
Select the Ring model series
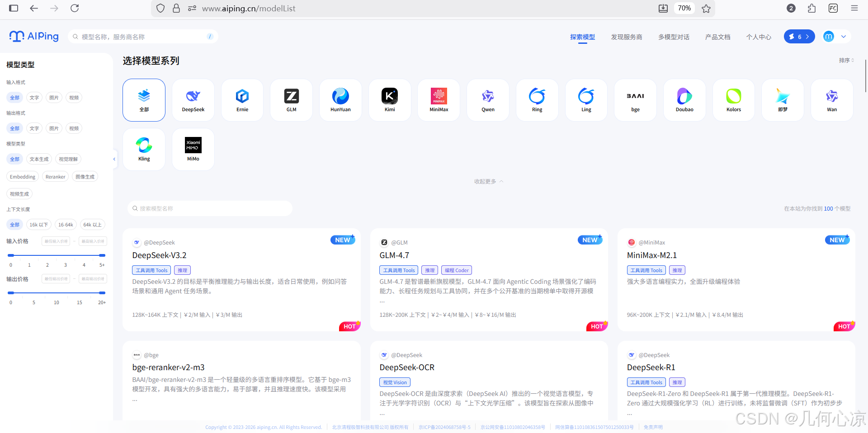pyautogui.click(x=537, y=100)
